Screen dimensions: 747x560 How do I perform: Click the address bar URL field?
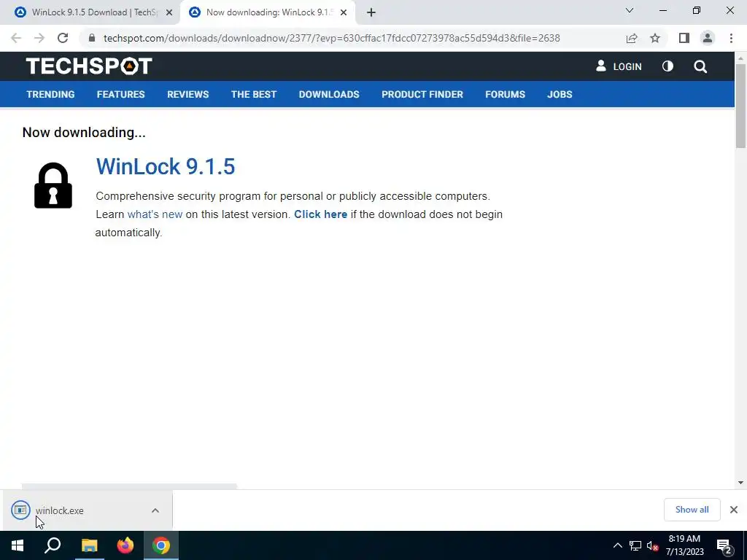[331, 38]
